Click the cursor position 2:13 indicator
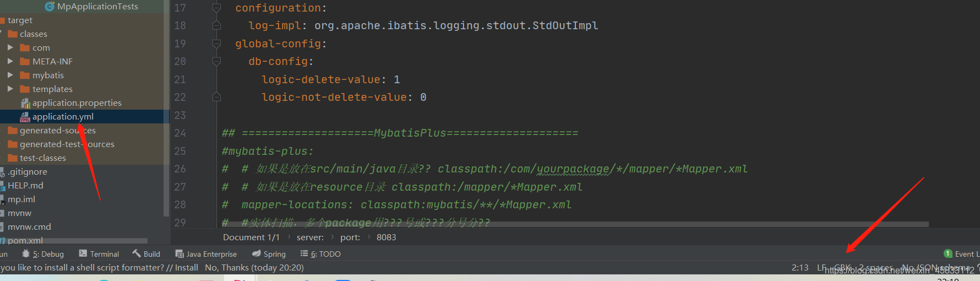 click(x=800, y=268)
